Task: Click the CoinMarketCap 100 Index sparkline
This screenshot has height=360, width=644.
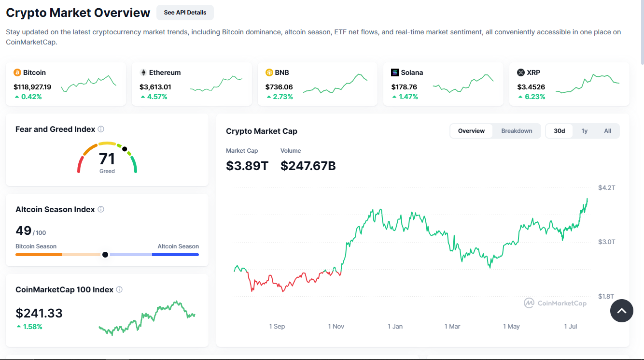Action: click(147, 318)
